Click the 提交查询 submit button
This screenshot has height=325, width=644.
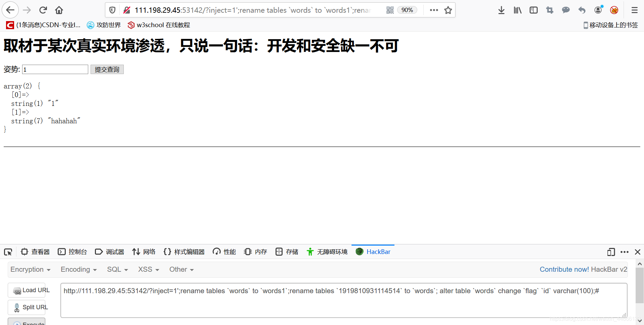coord(107,69)
